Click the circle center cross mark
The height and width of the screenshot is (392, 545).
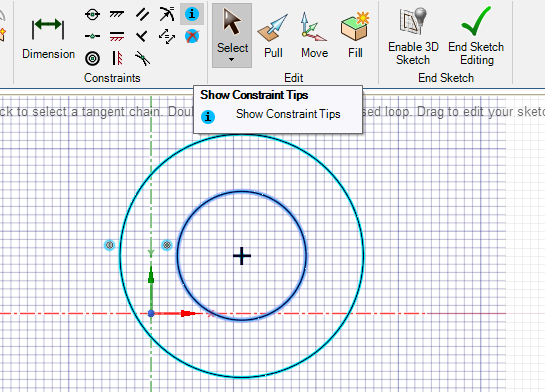click(242, 256)
